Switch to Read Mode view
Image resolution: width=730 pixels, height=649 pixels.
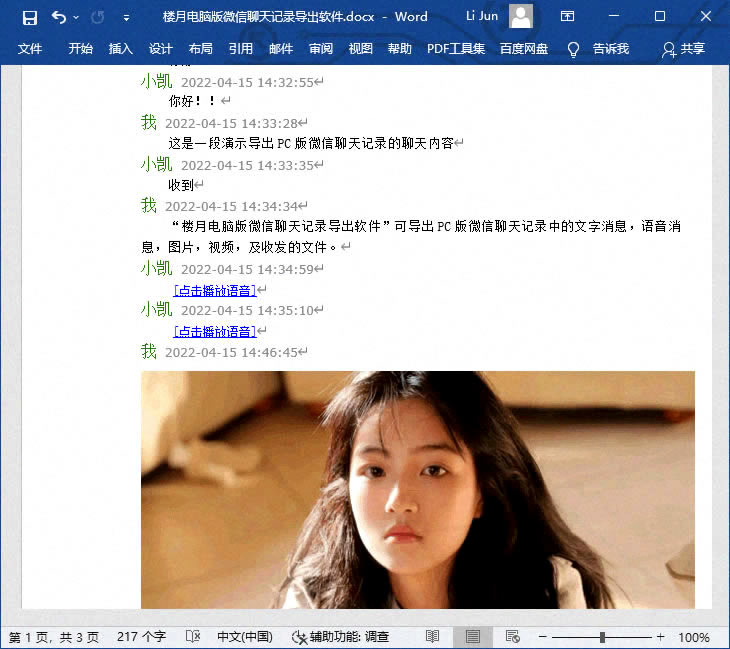point(432,637)
